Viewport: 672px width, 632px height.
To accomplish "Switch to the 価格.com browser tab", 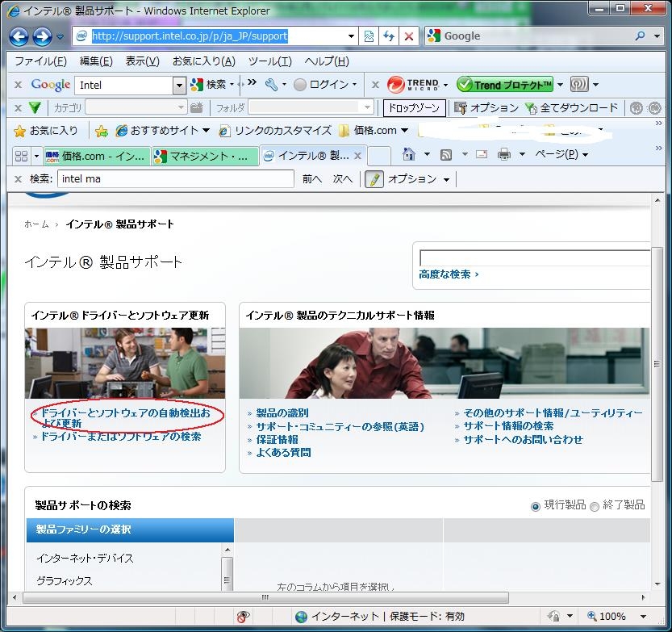I will pyautogui.click(x=97, y=156).
